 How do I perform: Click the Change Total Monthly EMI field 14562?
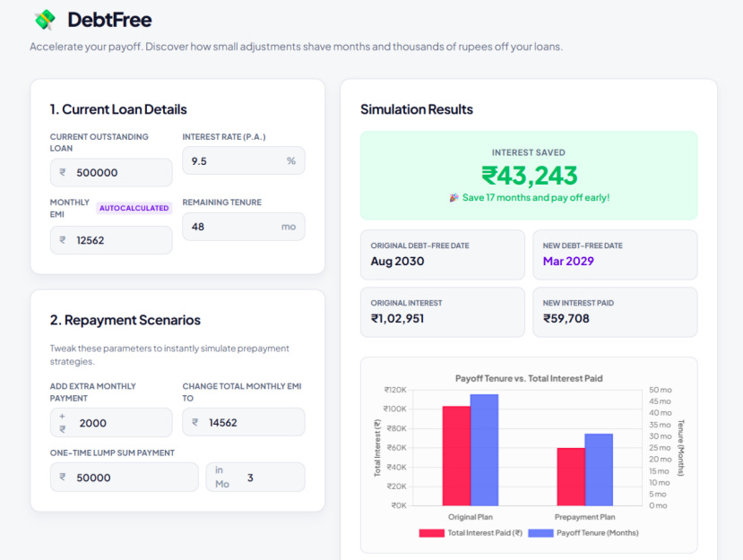tap(244, 422)
